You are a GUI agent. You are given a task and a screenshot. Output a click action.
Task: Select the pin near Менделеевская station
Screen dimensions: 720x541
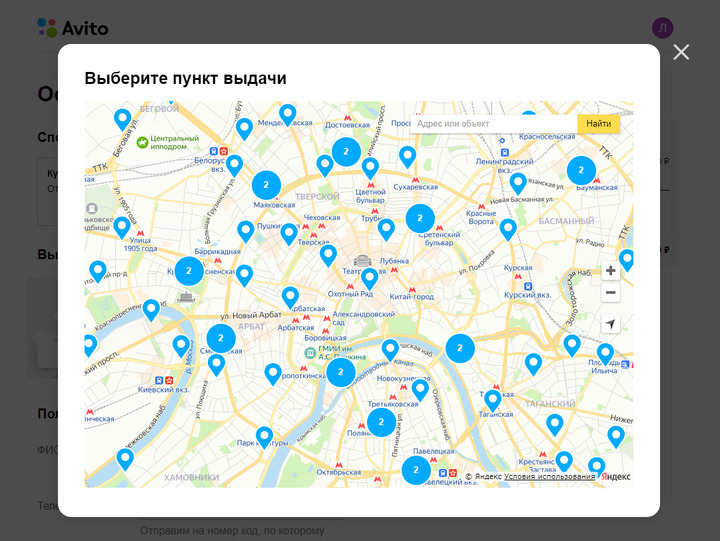tap(288, 114)
